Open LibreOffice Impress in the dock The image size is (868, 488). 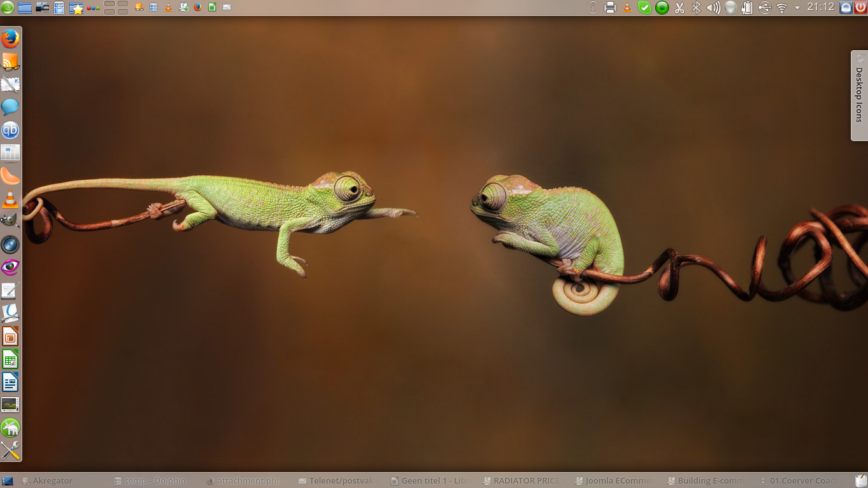(x=10, y=336)
